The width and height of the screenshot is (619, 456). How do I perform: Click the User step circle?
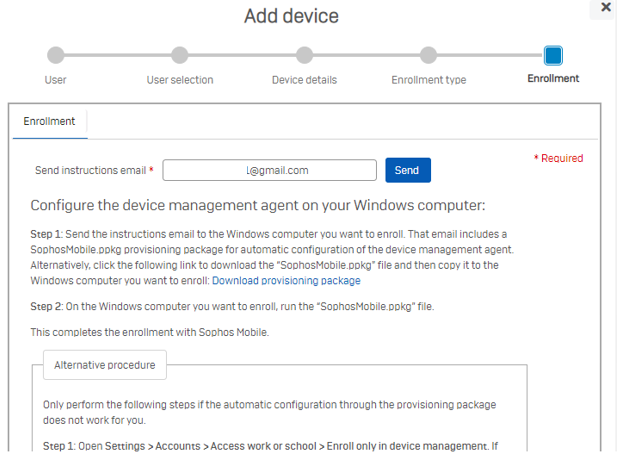[56, 55]
